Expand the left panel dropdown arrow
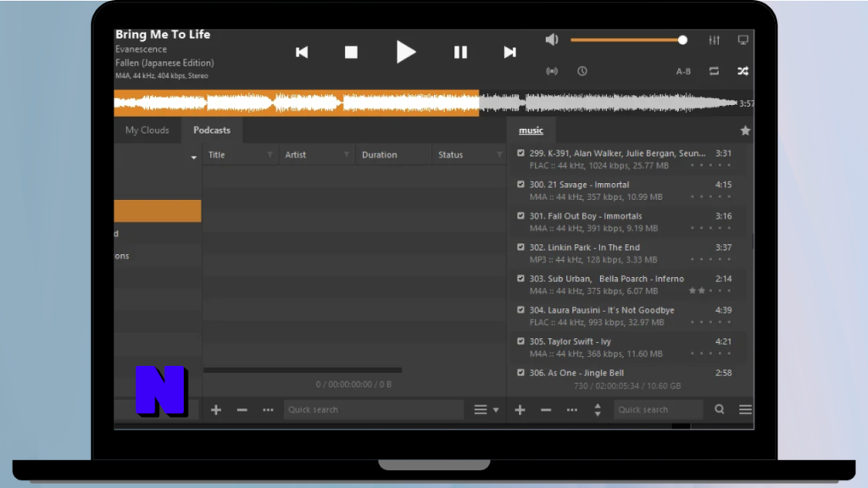This screenshot has height=488, width=868. click(194, 158)
